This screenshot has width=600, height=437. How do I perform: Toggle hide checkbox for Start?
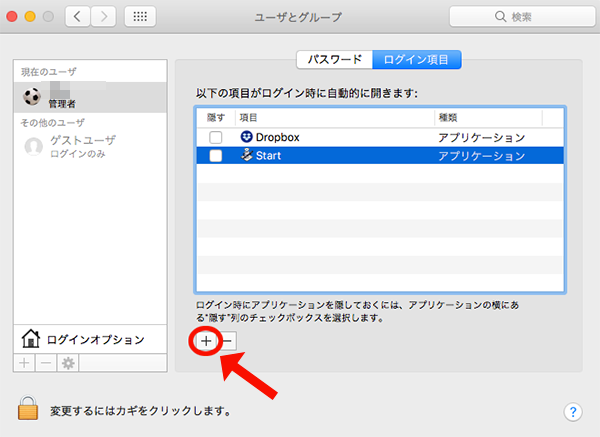[x=215, y=156]
